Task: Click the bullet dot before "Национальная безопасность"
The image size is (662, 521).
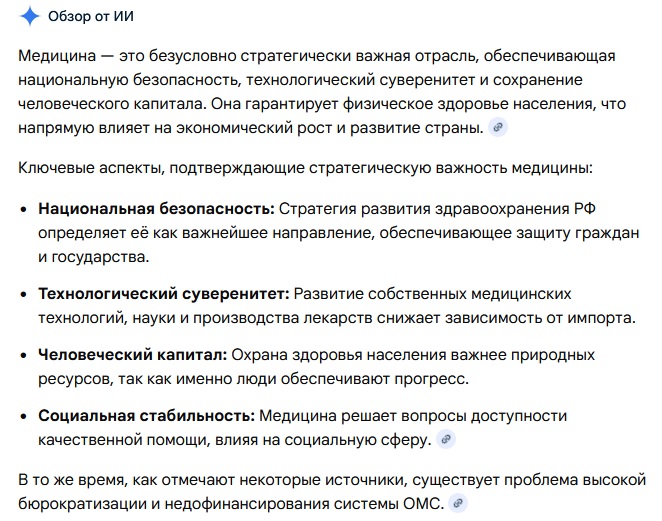Action: [24, 210]
